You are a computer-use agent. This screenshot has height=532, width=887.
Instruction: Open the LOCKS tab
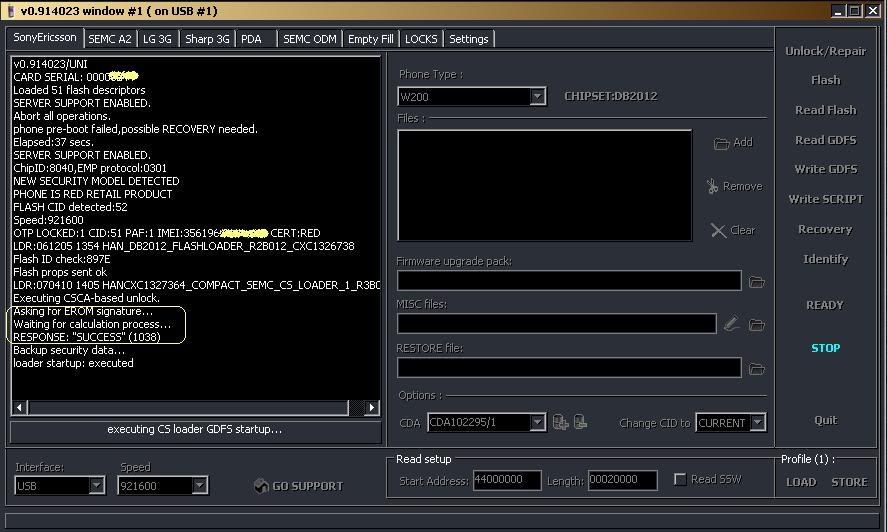[x=421, y=39]
